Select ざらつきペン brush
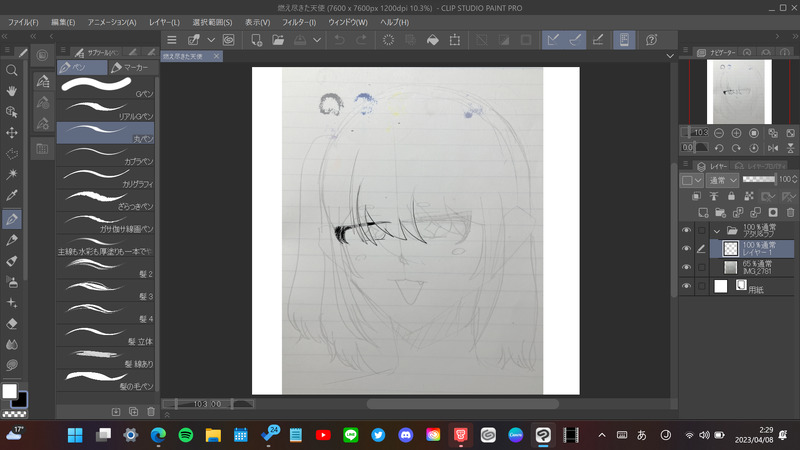The height and width of the screenshot is (450, 800). [x=106, y=199]
